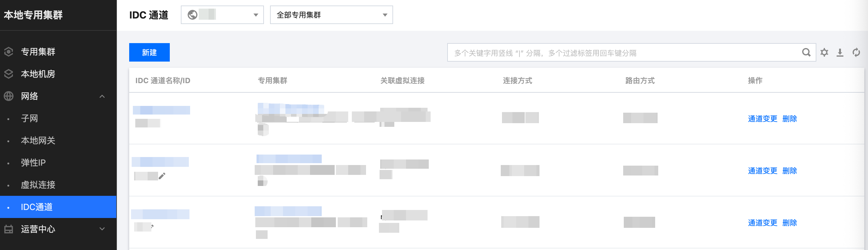868x250 pixels.
Task: Click the download list icon
Action: tap(840, 52)
